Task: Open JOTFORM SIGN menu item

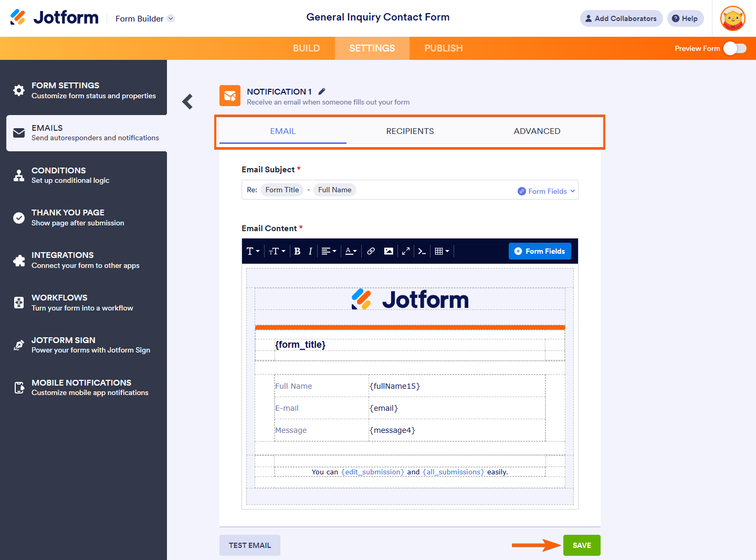Action: [83, 345]
